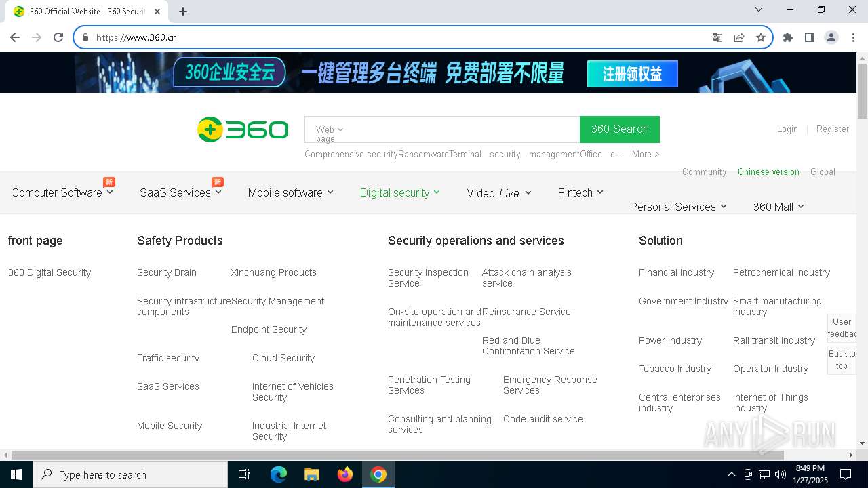Image resolution: width=868 pixels, height=488 pixels.
Task: Open Xinchuang Products link
Action: [274, 272]
